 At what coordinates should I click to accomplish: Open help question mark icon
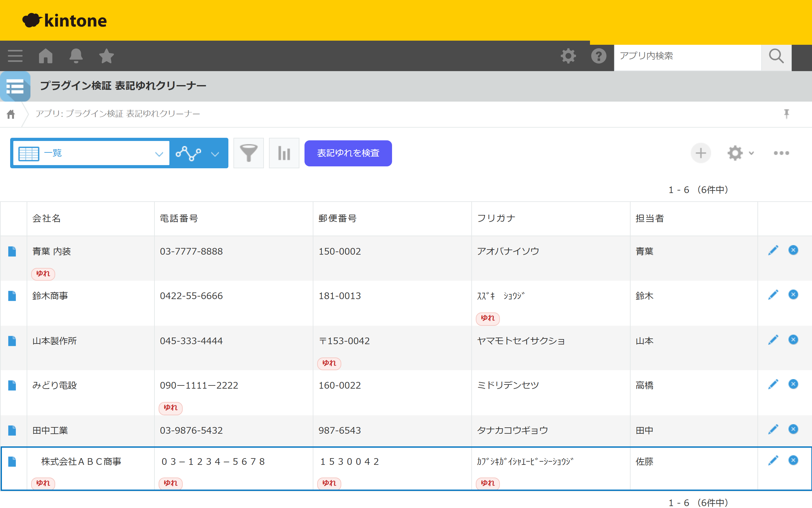click(599, 56)
